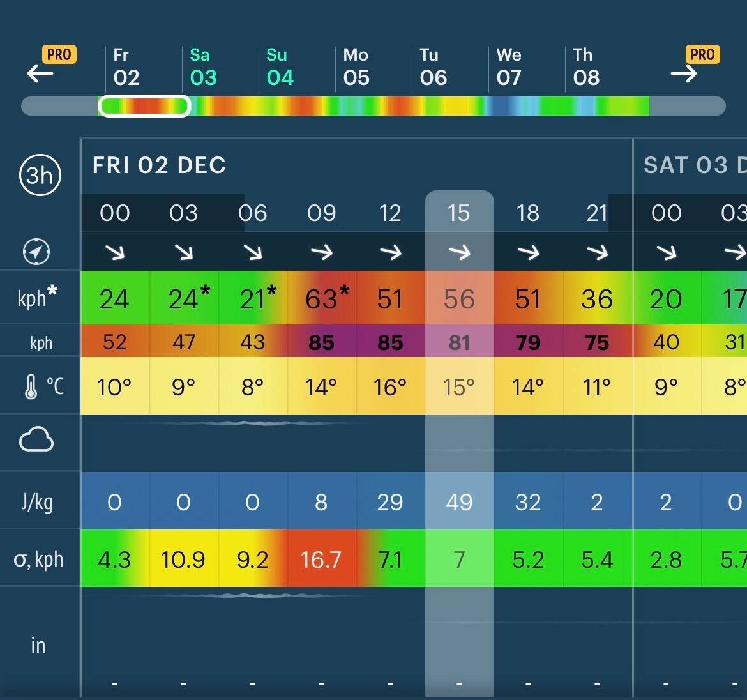Tap the cloud cover icon
Screen dimensions: 747x700
click(x=36, y=440)
